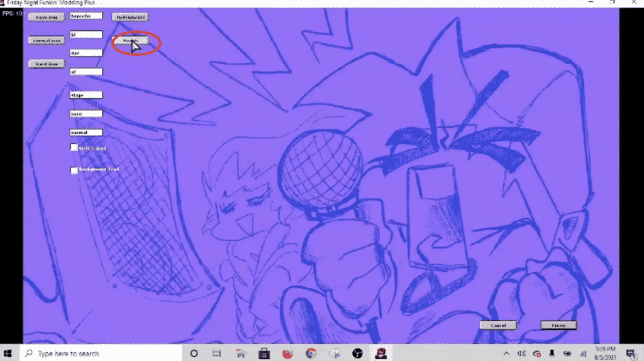This screenshot has width=644, height=361.
Task: Enable the Girls Scared checkbox
Action: tap(74, 148)
